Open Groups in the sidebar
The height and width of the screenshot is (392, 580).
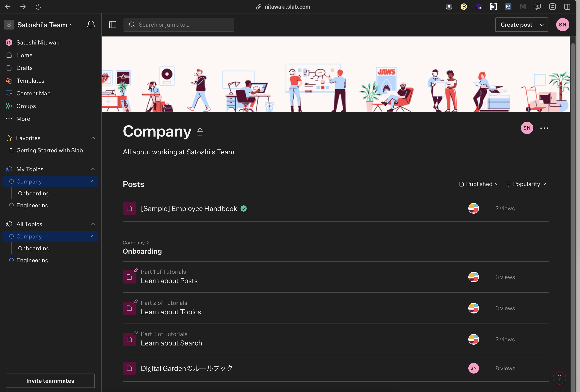(x=26, y=106)
